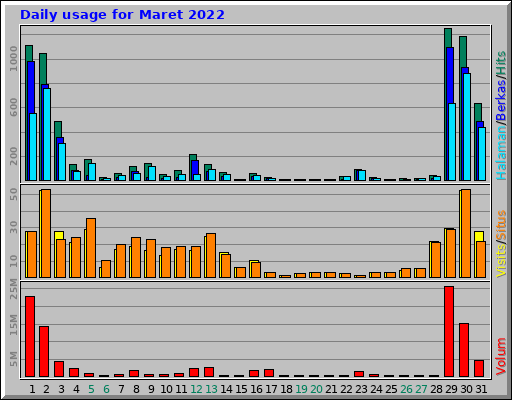The width and height of the screenshot is (512, 400).
Task: Select day label "23" on x-axis
Action: click(x=361, y=389)
